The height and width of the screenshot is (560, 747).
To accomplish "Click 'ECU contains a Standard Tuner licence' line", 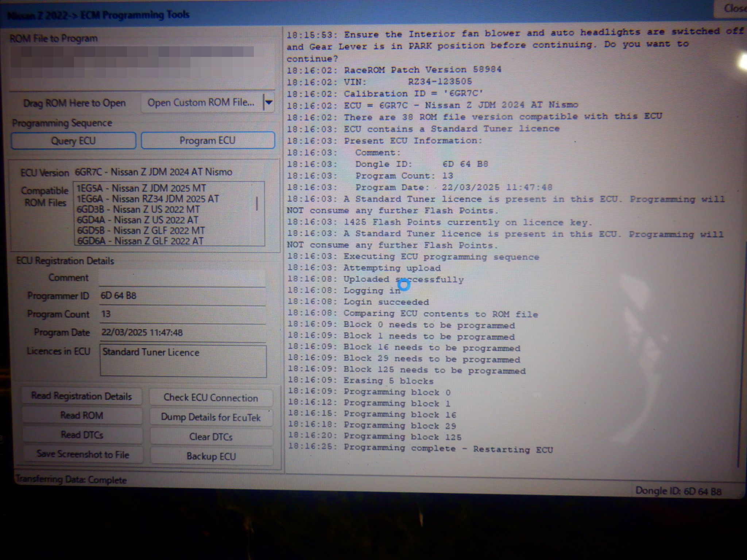I will point(423,129).
